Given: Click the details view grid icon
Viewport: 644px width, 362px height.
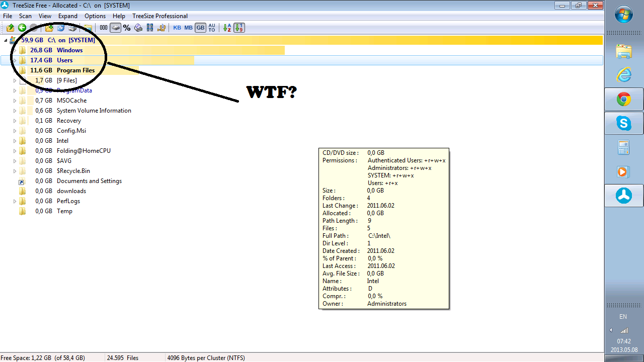Looking at the screenshot, I should coord(149,28).
